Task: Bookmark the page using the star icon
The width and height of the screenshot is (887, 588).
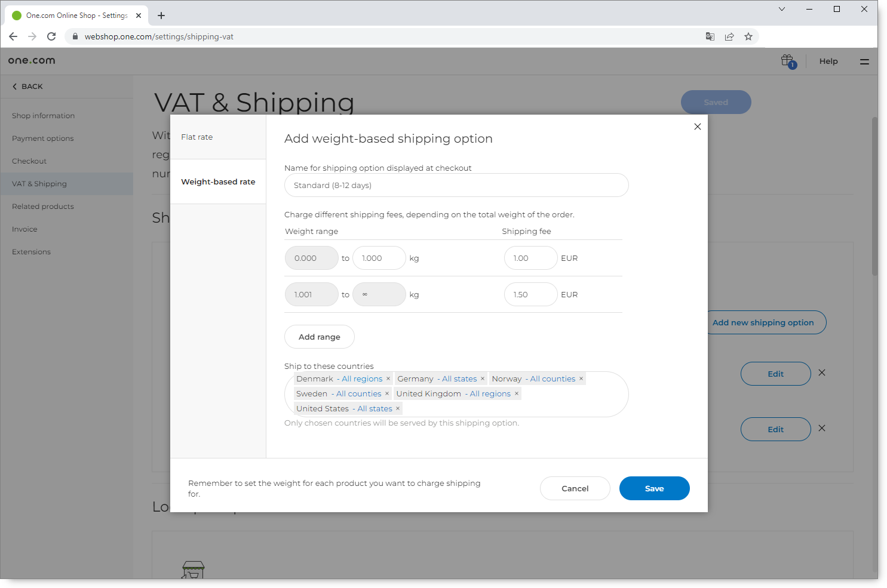Action: pos(748,36)
